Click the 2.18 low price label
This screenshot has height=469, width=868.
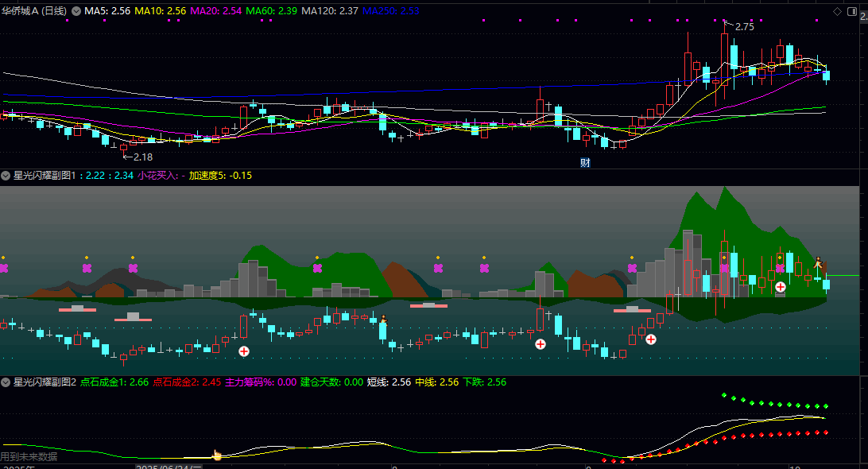pos(142,157)
